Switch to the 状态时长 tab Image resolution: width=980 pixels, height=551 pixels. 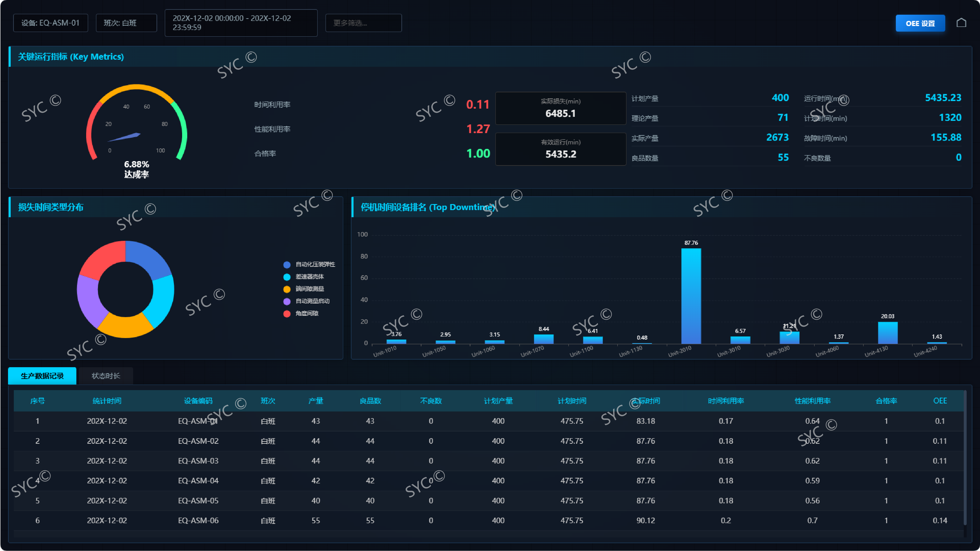(x=106, y=376)
